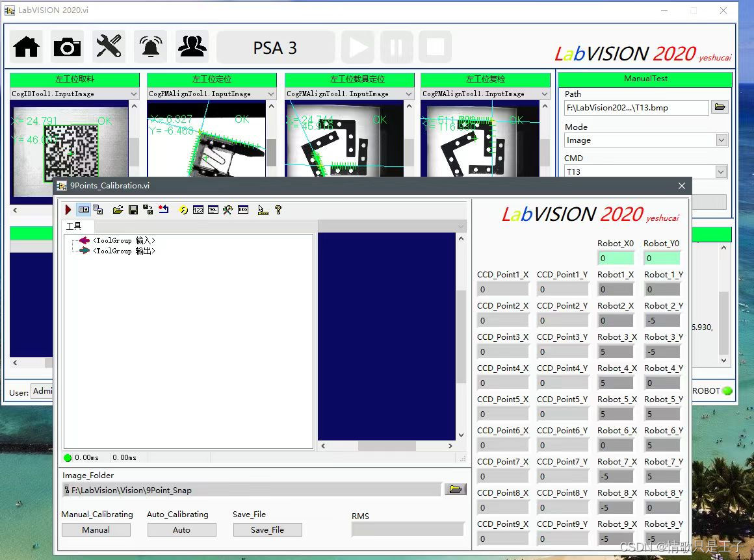Screen dimensions: 754x560
Task: Click the Home icon in the top toolbar
Action: [25, 46]
